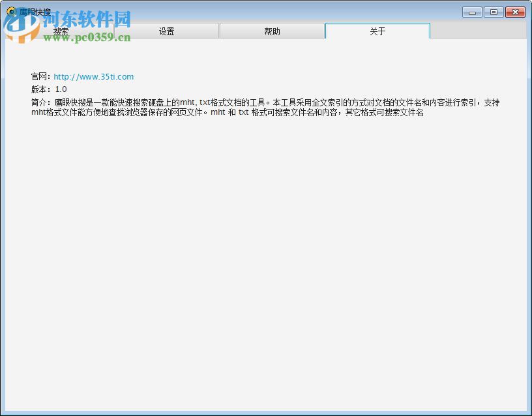
Task: Click the introduction paragraph about mht and txt files
Action: [x=261, y=107]
